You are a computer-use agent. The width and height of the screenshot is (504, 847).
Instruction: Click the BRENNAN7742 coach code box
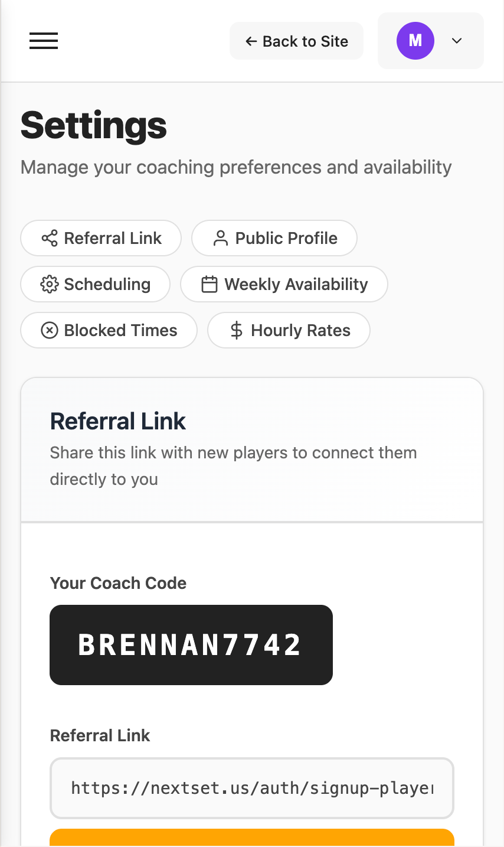(x=191, y=645)
